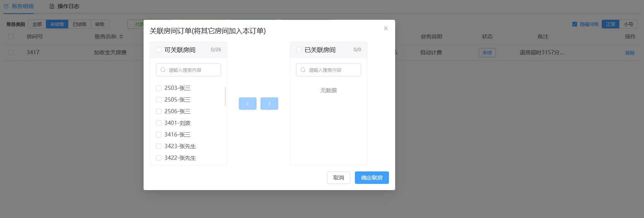
Task: Check room 3416-张三
Action: (x=159, y=135)
